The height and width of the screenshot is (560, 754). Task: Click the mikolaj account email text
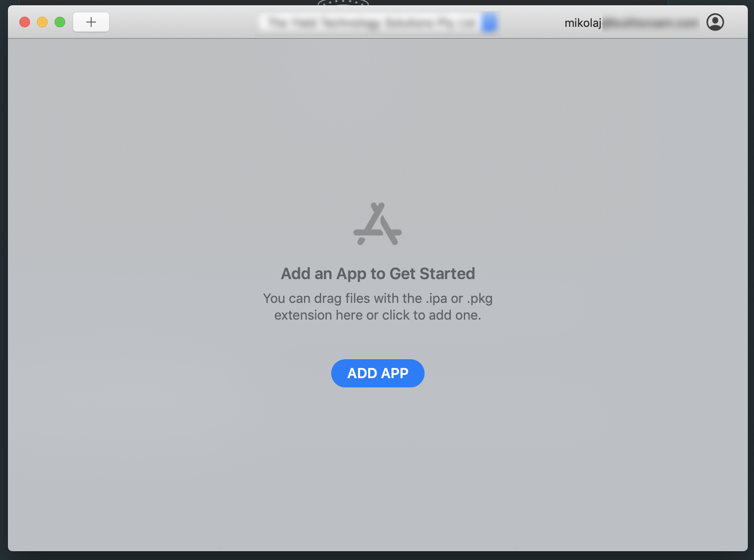coord(632,23)
